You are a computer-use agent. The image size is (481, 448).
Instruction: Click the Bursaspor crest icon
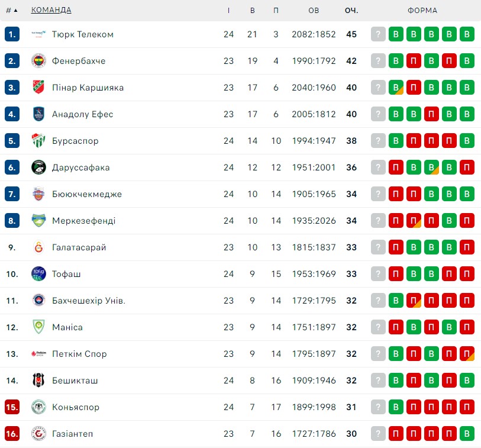(38, 140)
